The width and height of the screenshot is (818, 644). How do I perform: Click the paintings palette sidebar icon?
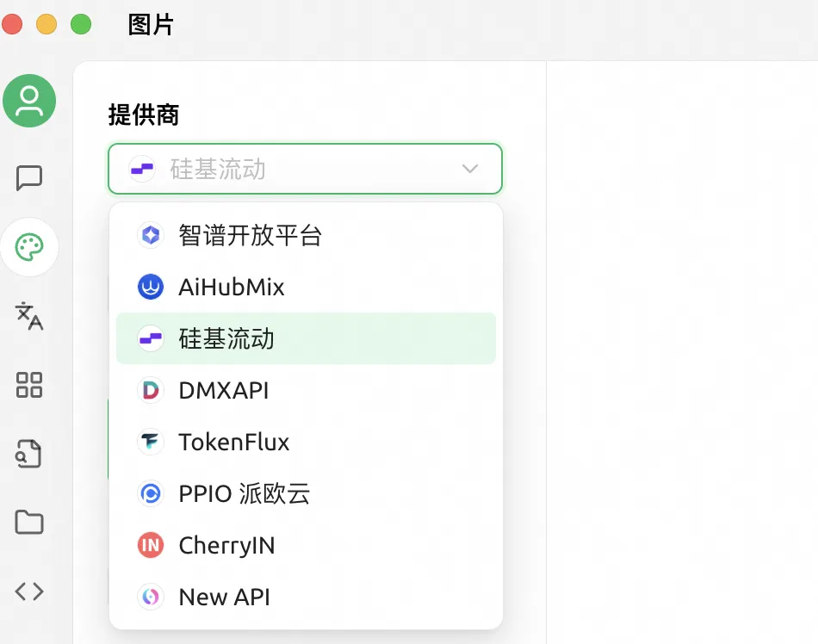tap(29, 247)
